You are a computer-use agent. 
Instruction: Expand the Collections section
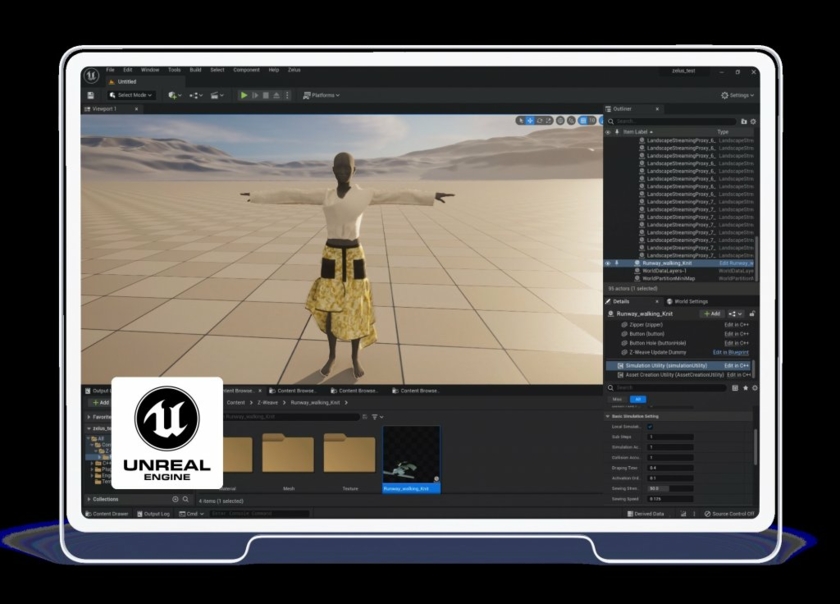point(89,499)
